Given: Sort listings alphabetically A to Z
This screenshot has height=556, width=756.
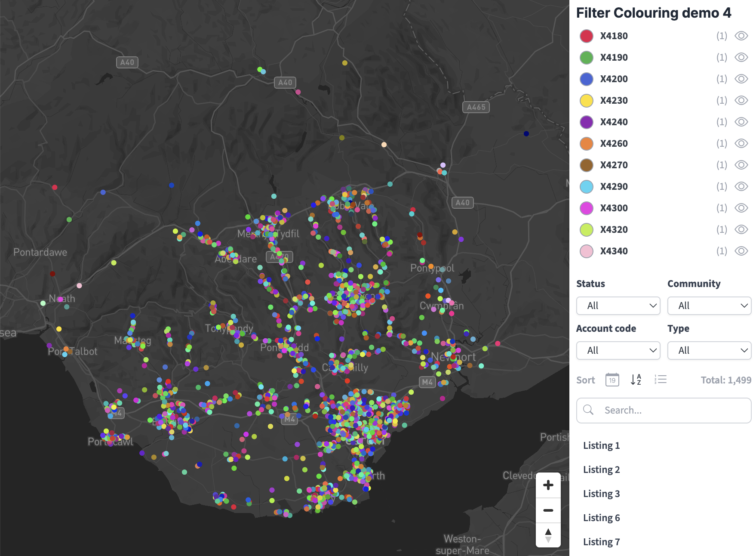Looking at the screenshot, I should 636,380.
